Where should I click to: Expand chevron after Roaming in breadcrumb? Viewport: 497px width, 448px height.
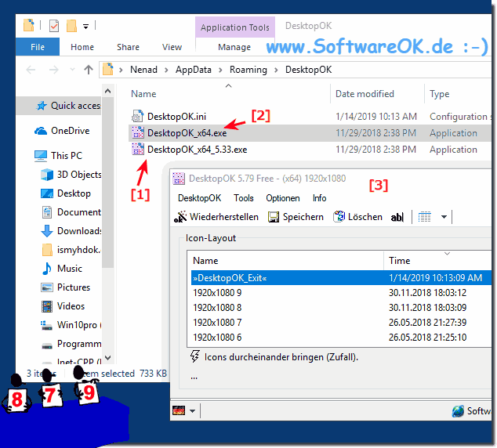click(276, 70)
